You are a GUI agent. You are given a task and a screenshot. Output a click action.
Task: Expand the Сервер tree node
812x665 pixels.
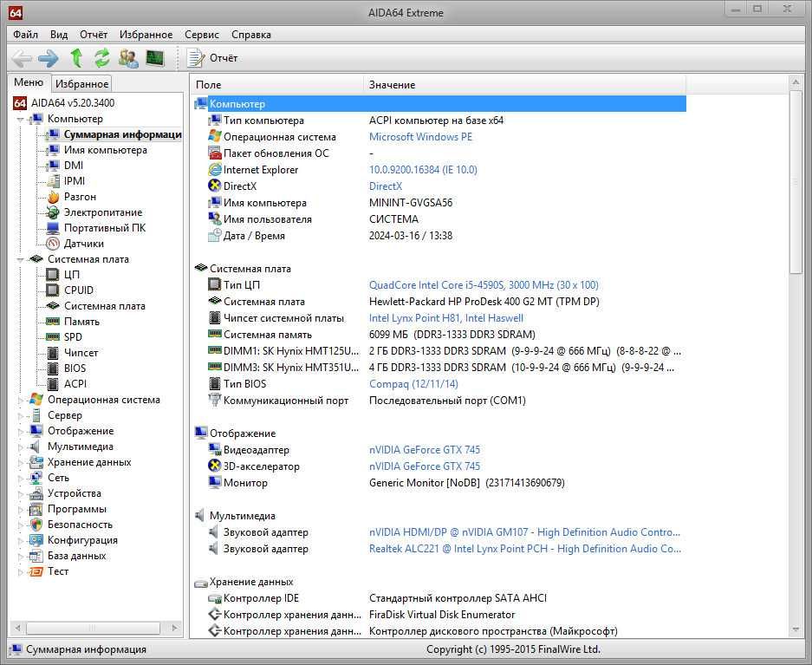(x=20, y=415)
